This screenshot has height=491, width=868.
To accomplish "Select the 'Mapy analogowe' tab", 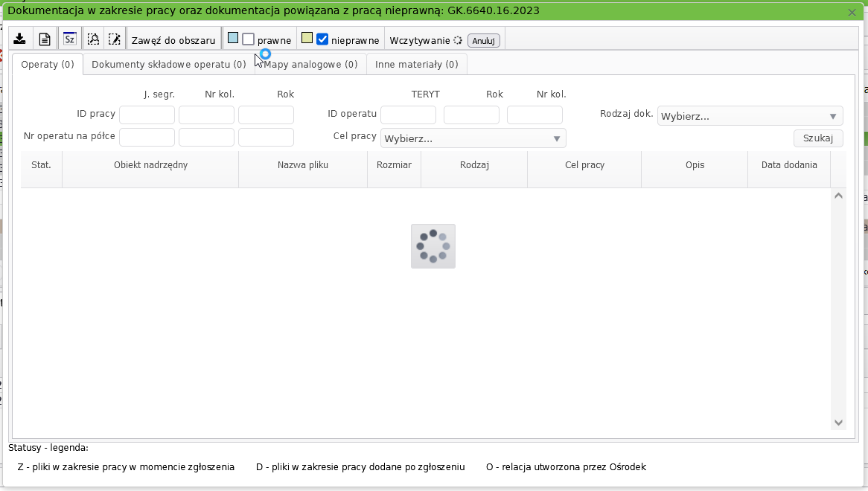I will click(311, 65).
